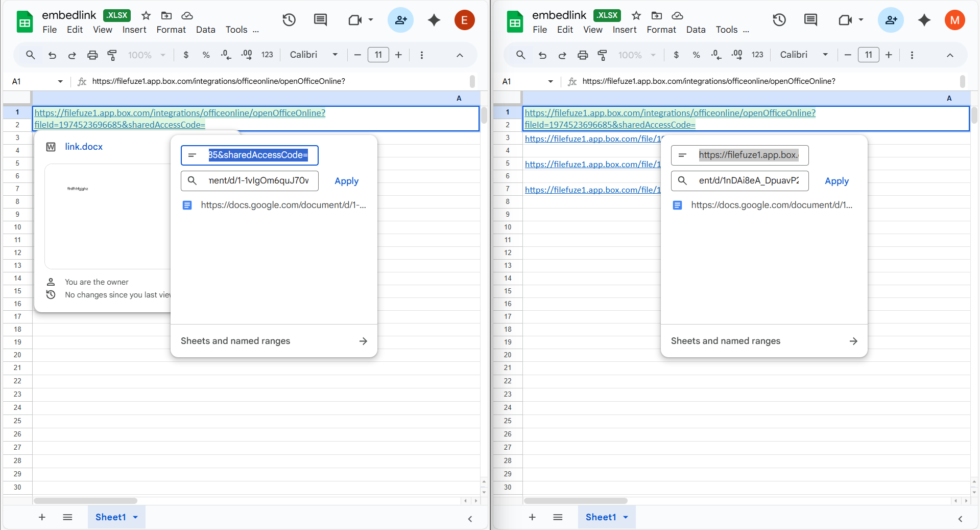Apply the edited link
980x530 pixels.
coord(346,180)
